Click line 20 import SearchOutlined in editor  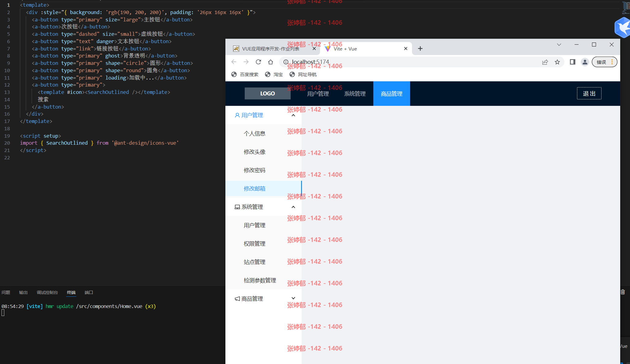pos(99,143)
